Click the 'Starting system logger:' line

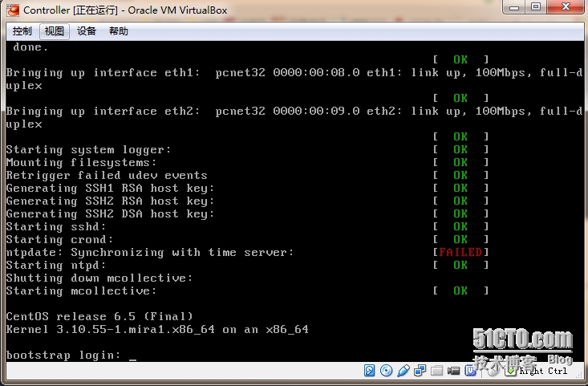(88, 150)
